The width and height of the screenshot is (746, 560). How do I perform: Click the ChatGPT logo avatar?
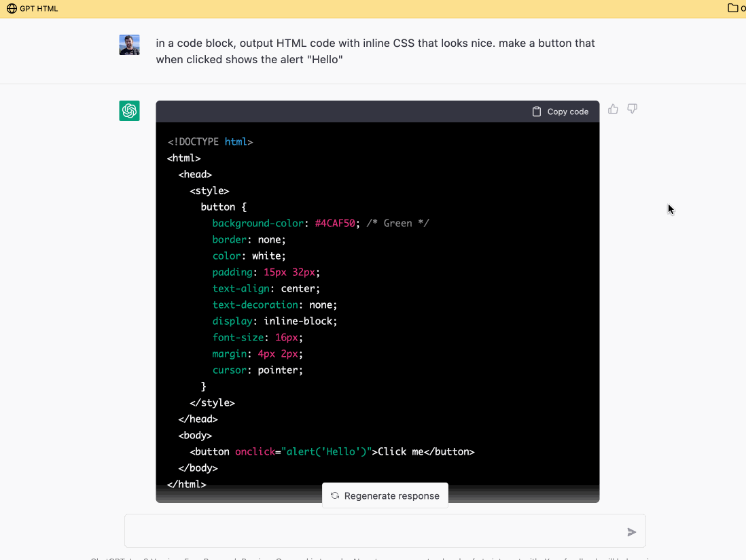tap(129, 111)
